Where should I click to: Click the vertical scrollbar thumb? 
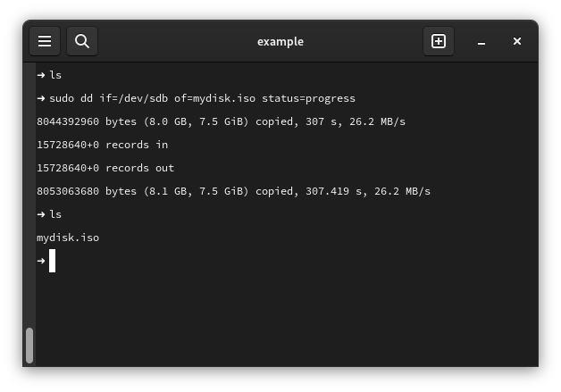[x=29, y=345]
